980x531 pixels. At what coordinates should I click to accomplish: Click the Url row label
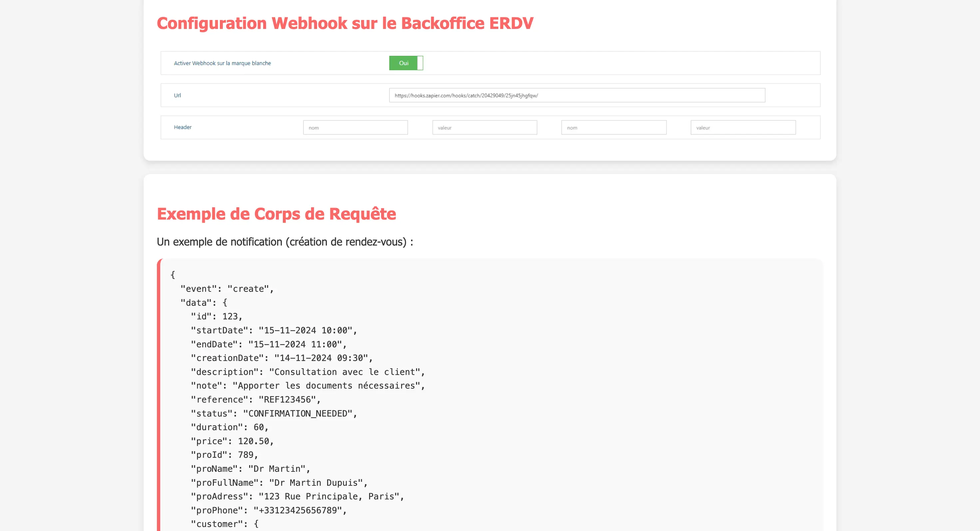pyautogui.click(x=177, y=95)
